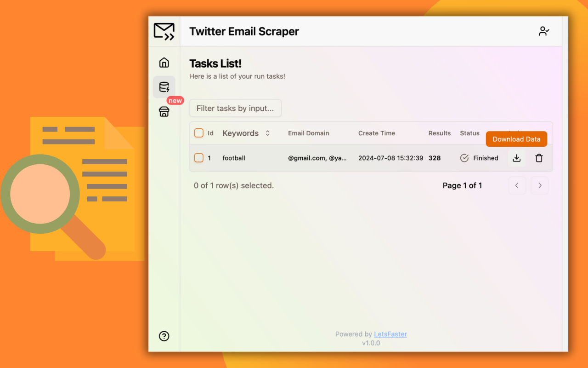Click the "Tasks List!" heading
Image resolution: width=588 pixels, height=368 pixels.
click(215, 63)
